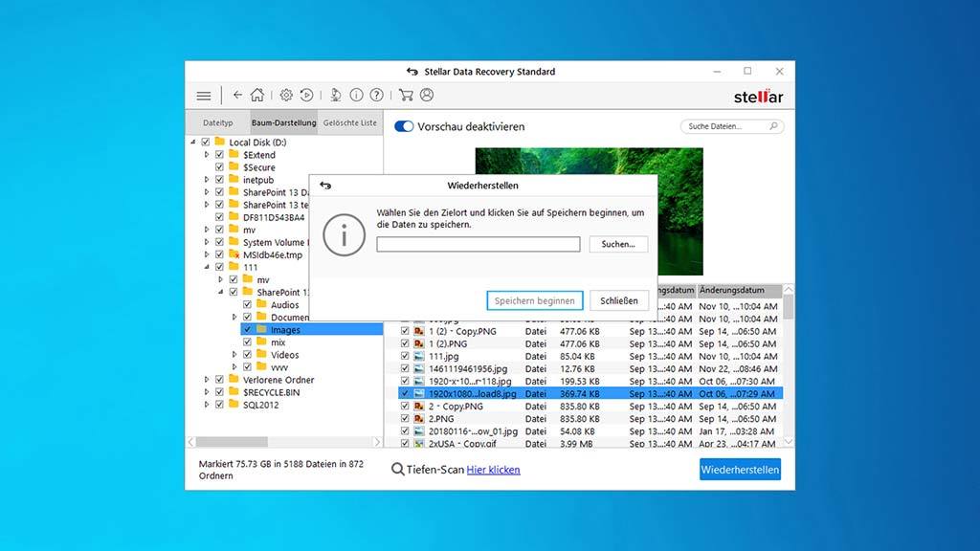This screenshot has width=980, height=551.
Task: Collapse the Local Disk (D:) tree
Action: point(193,143)
